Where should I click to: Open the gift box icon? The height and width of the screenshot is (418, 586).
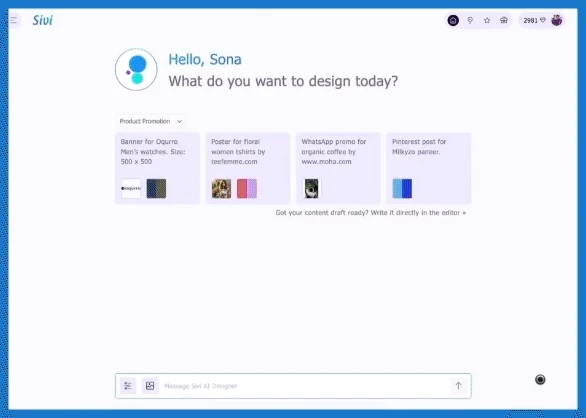(x=504, y=20)
